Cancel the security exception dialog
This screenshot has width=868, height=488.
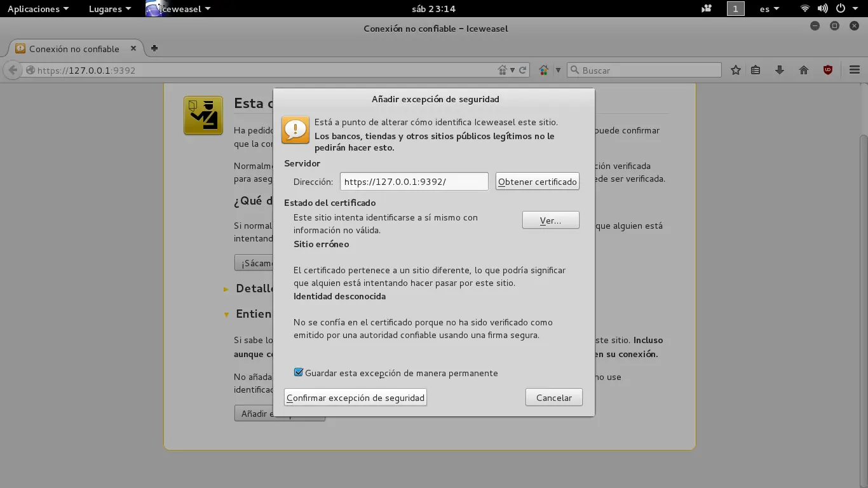click(x=554, y=398)
